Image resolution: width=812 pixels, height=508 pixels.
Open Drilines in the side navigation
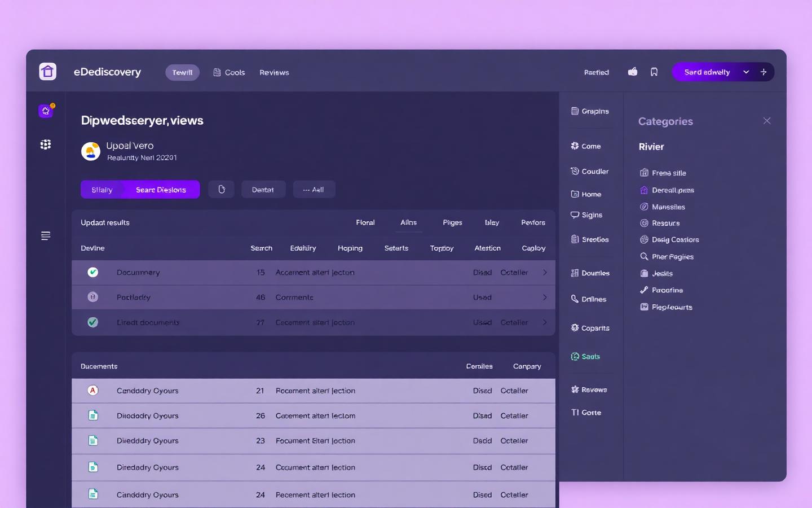point(589,299)
